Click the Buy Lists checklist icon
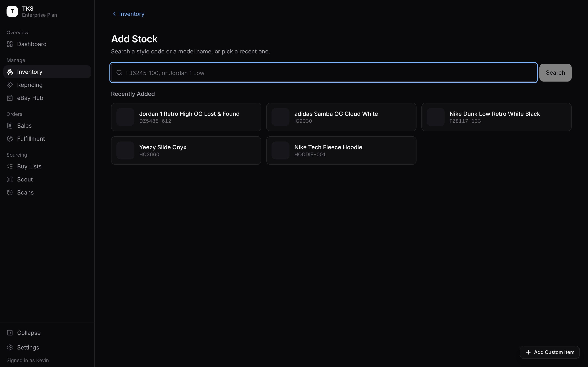This screenshot has height=367, width=588. [x=10, y=166]
